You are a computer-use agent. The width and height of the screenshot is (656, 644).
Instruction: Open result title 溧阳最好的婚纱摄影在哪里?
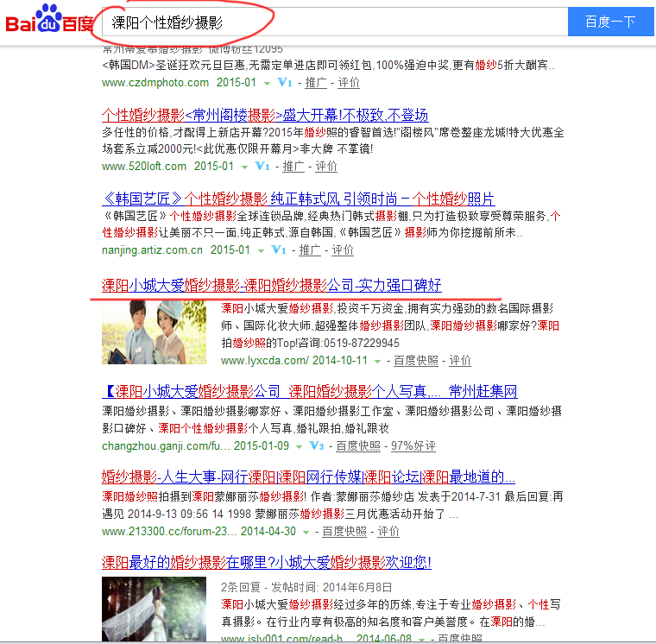tap(266, 562)
